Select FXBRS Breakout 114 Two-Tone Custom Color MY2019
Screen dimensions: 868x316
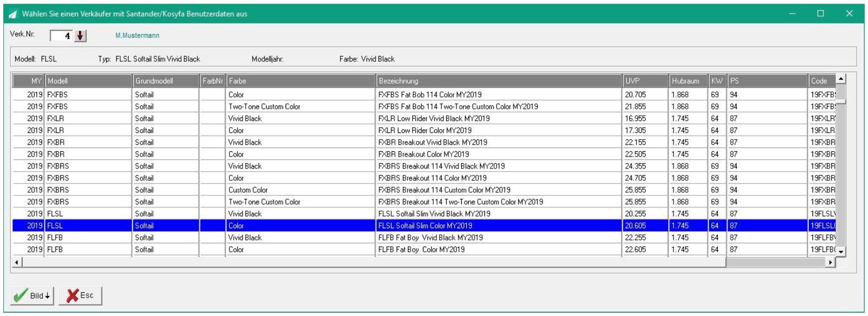425,202
